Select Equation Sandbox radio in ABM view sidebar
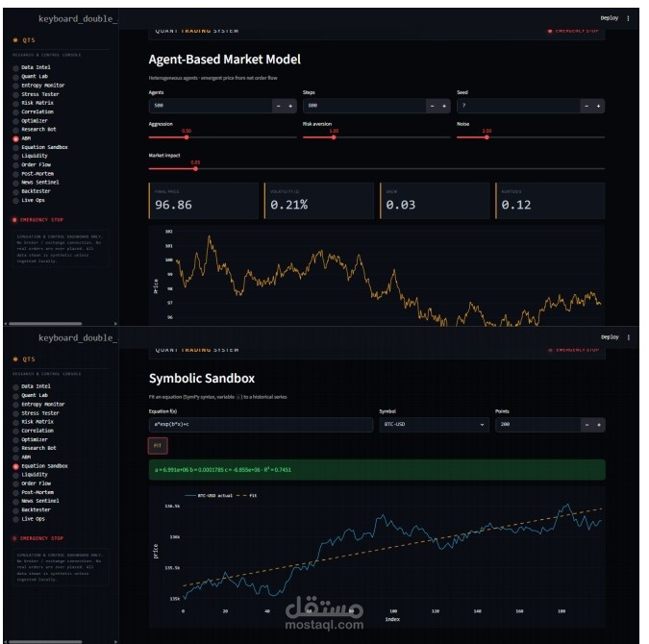649x644 pixels. tap(15, 148)
